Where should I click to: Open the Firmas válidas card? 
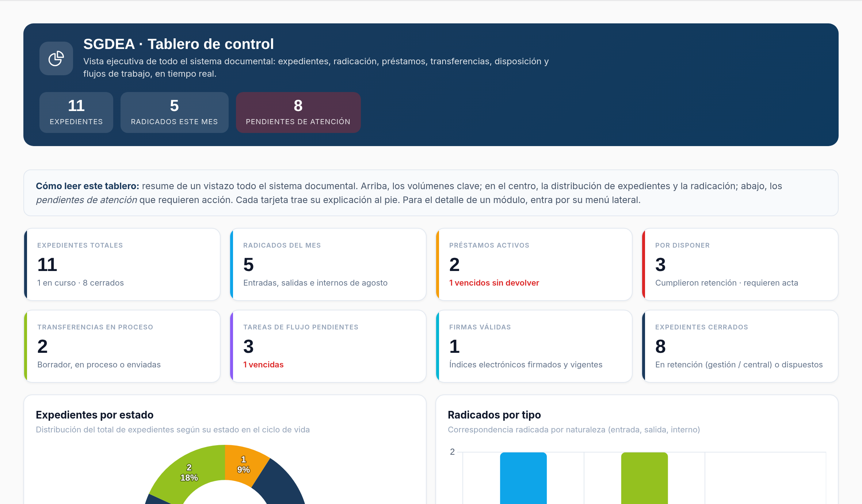click(534, 346)
